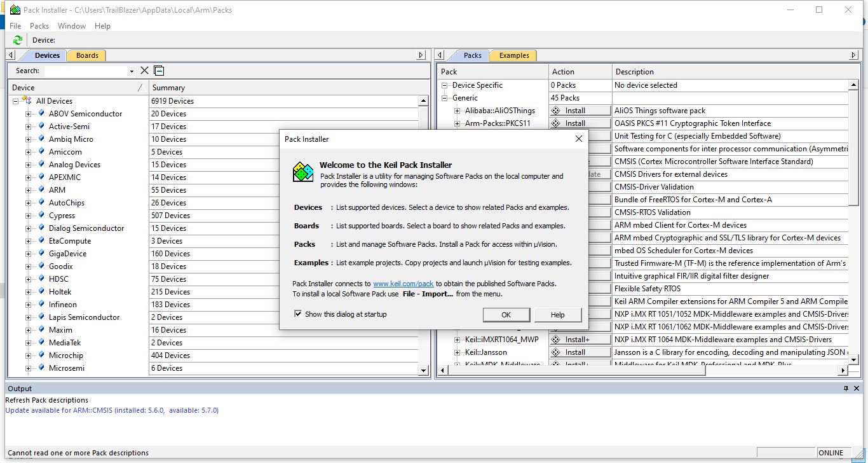The image size is (868, 463).
Task: Open the search history dropdown arrow
Action: [x=132, y=71]
